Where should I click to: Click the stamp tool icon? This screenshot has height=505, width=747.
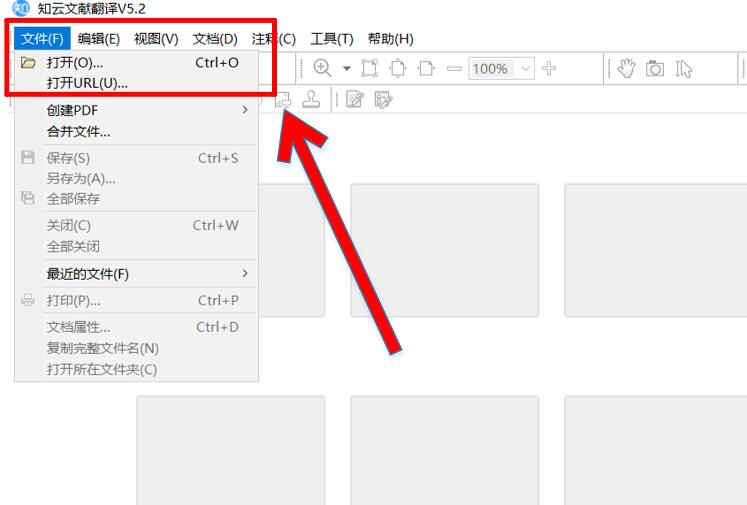tap(312, 99)
